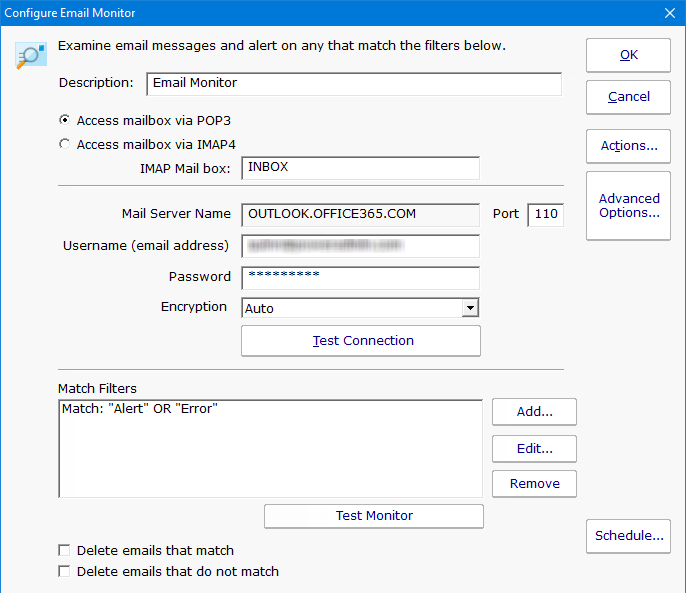686x593 pixels.
Task: Add a new match filter
Action: point(534,411)
